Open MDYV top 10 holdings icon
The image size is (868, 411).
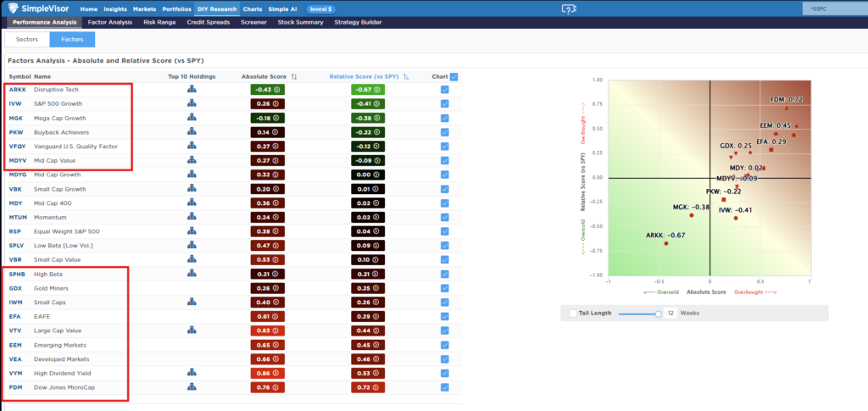[192, 160]
